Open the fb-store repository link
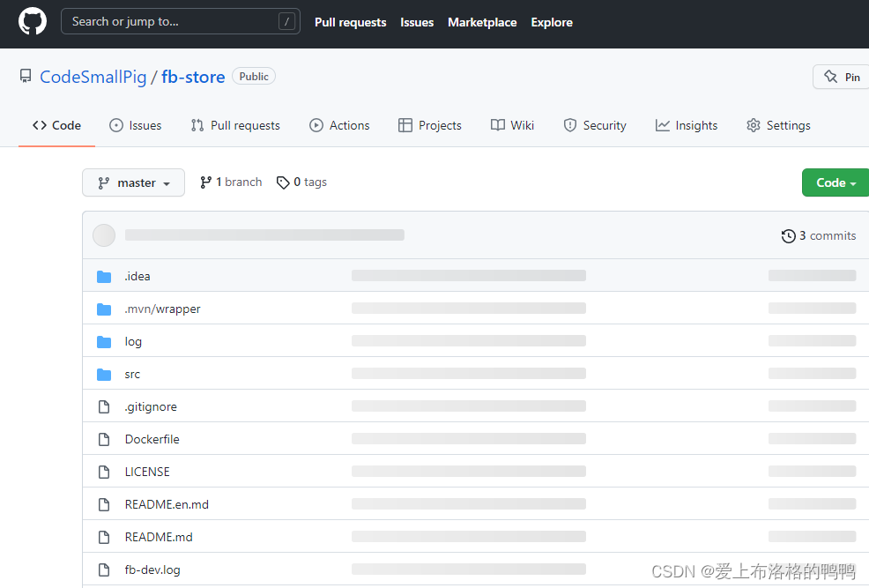Screen dimensions: 869x588 pos(193,77)
